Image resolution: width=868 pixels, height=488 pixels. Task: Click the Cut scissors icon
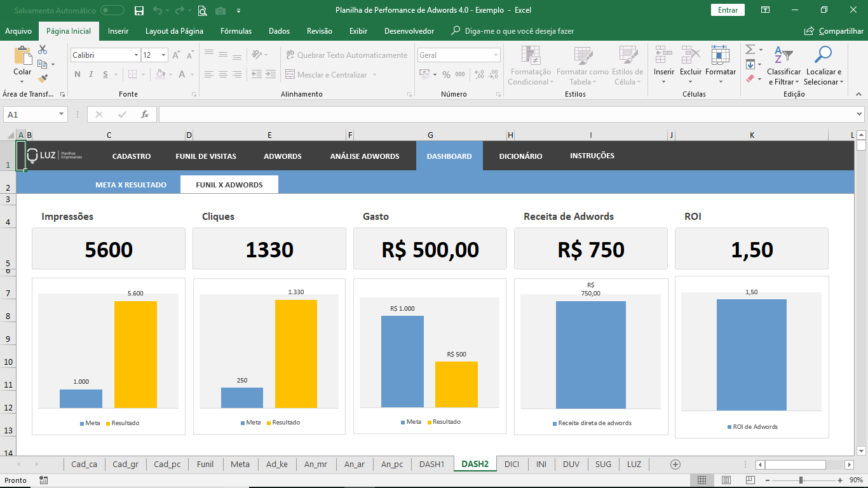(x=43, y=50)
